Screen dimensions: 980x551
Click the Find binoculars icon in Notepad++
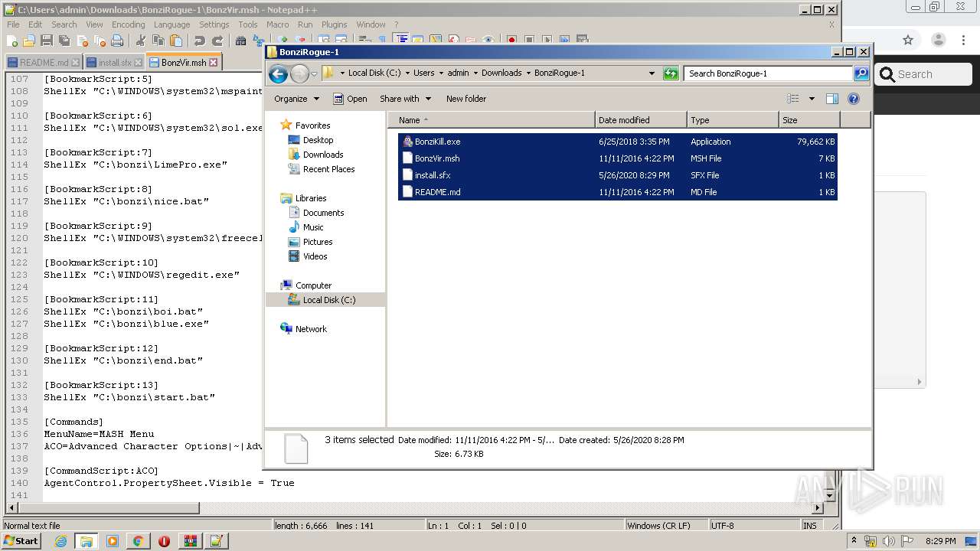point(240,41)
